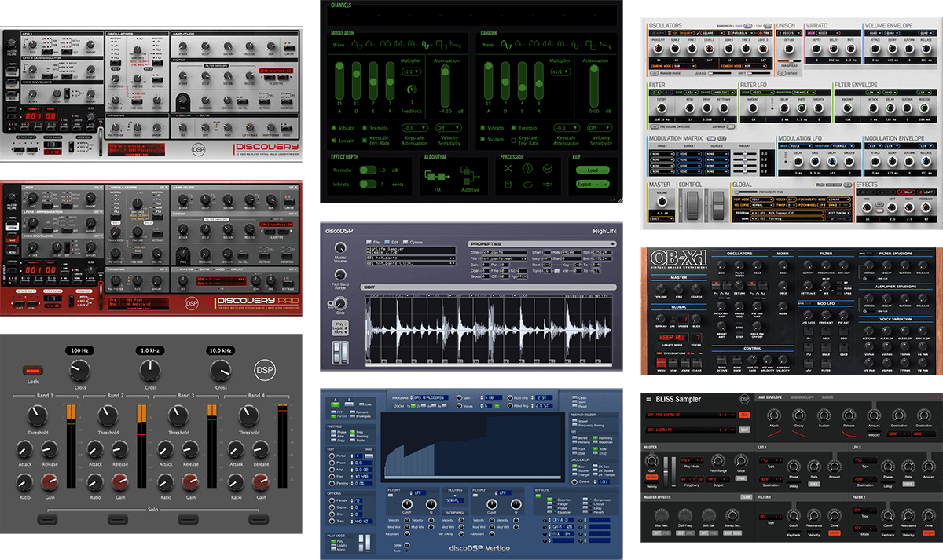
Task: Open the Filter 1 LPF type dropdown in Vertigo
Action: point(418,492)
